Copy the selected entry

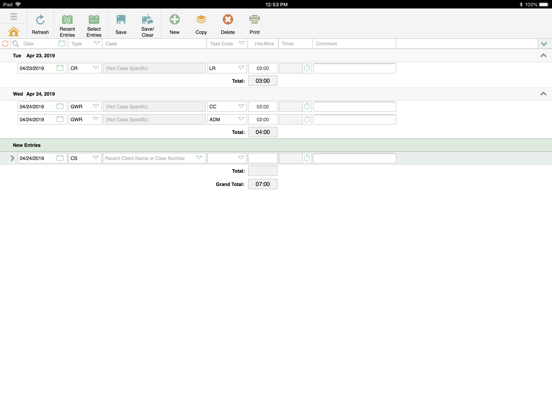pyautogui.click(x=201, y=24)
